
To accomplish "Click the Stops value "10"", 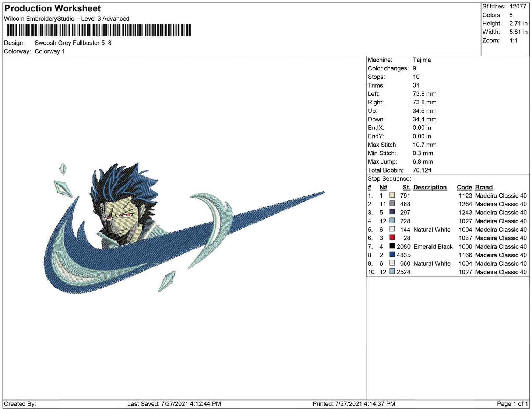I will [416, 77].
